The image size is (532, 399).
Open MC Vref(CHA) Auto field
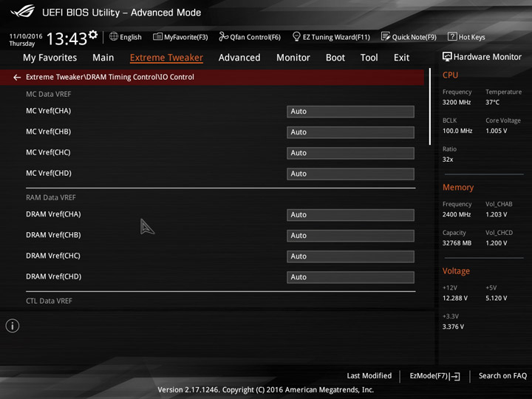tap(350, 112)
